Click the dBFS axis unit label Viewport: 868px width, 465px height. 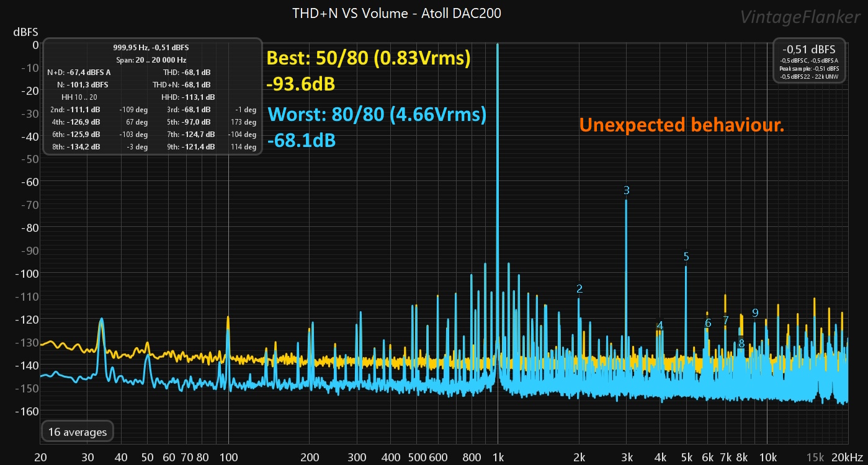point(25,30)
